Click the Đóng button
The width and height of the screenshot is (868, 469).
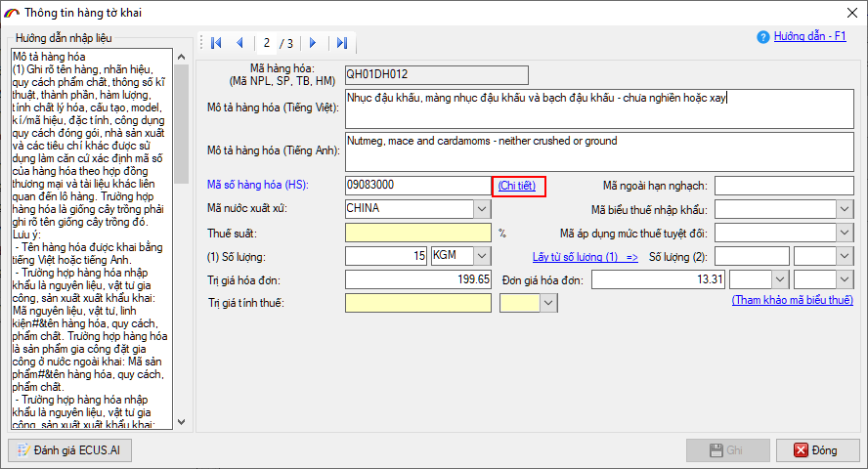click(x=813, y=450)
